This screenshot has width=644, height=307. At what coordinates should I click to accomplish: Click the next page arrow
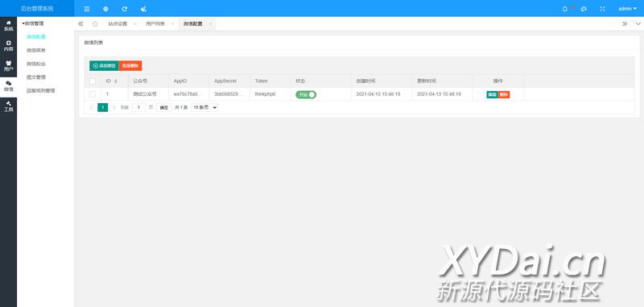(x=114, y=107)
